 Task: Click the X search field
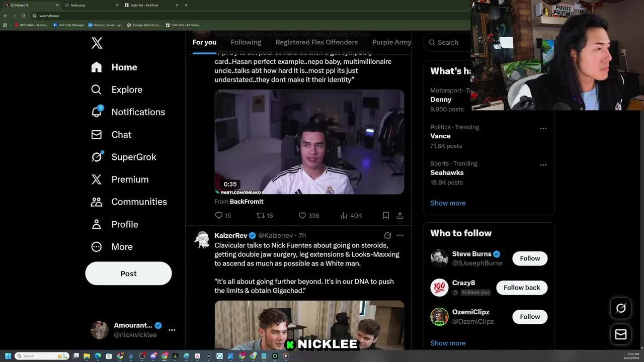pos(448,42)
